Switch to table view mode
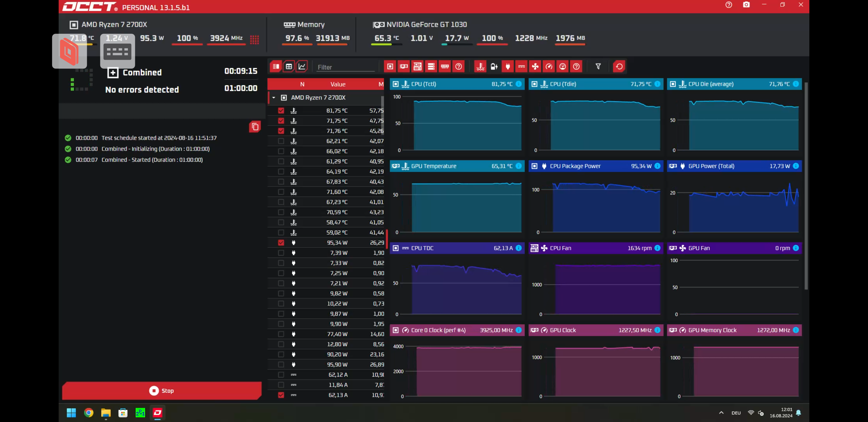Image resolution: width=868 pixels, height=422 pixels. pos(289,66)
